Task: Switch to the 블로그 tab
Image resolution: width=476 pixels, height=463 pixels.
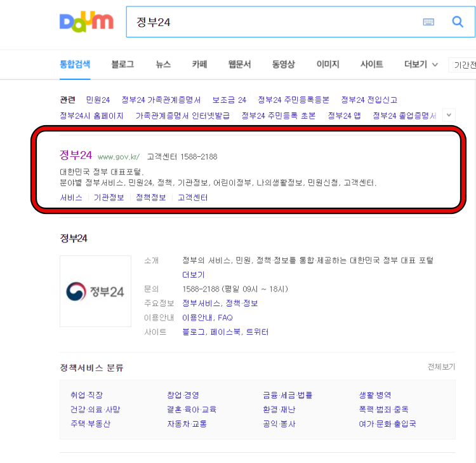Action: click(x=122, y=64)
